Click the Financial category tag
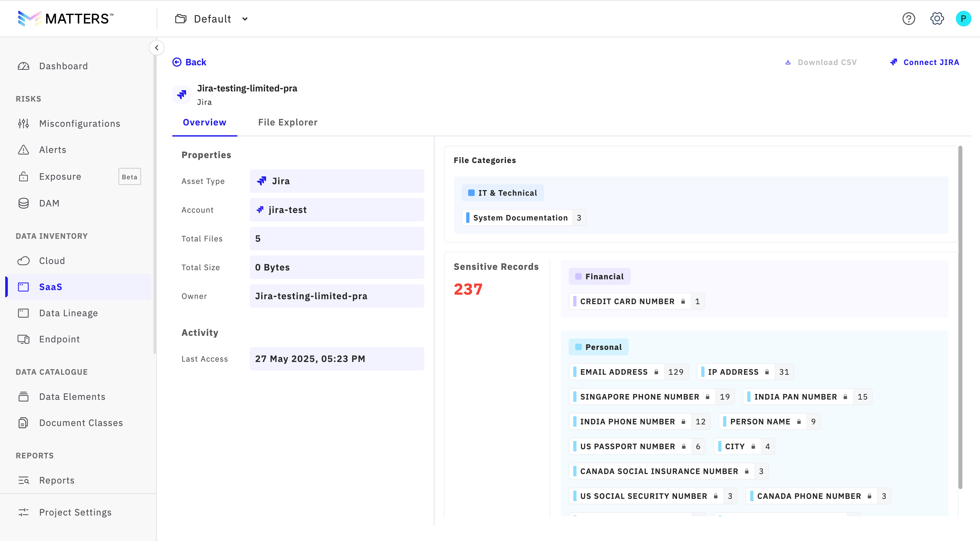Screen dimensions: 980x541 tap(599, 277)
